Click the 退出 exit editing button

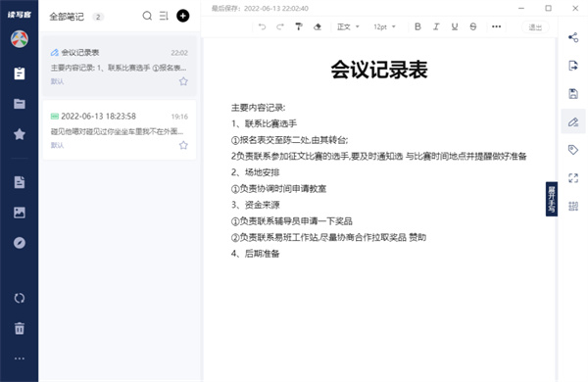pos(535,27)
